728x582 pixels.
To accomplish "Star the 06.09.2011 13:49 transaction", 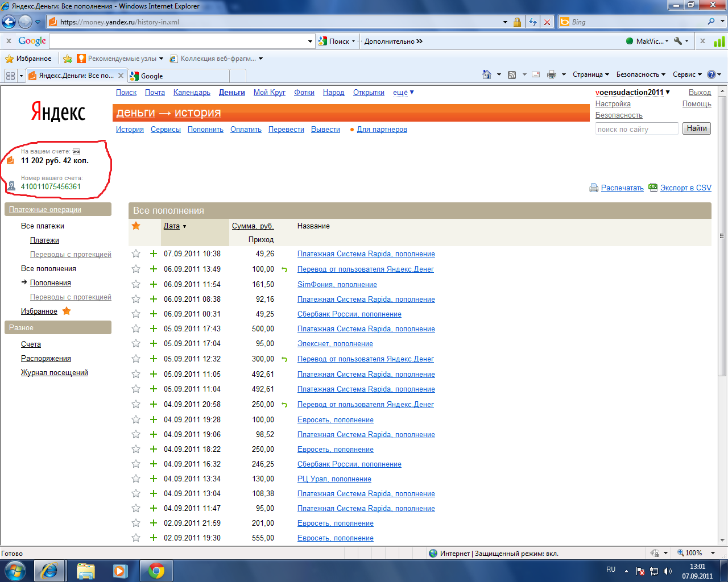I will point(135,269).
